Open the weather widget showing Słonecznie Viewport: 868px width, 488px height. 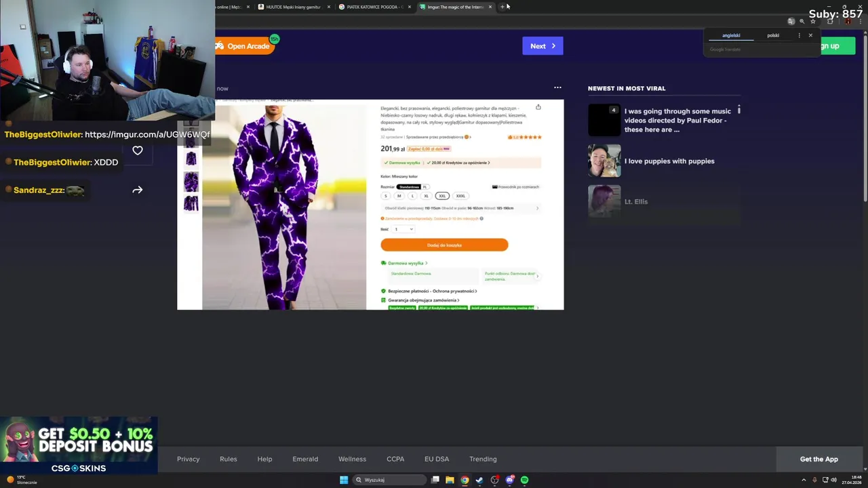pos(21,480)
